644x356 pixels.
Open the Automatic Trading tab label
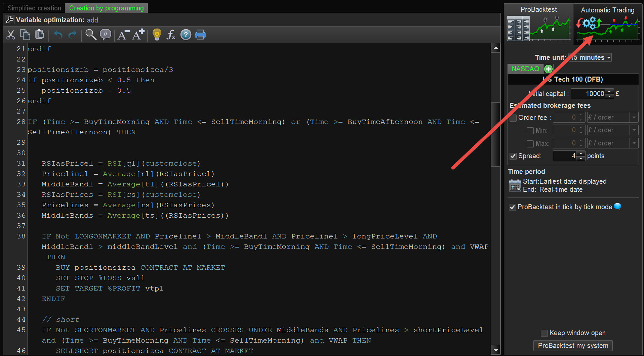point(608,10)
